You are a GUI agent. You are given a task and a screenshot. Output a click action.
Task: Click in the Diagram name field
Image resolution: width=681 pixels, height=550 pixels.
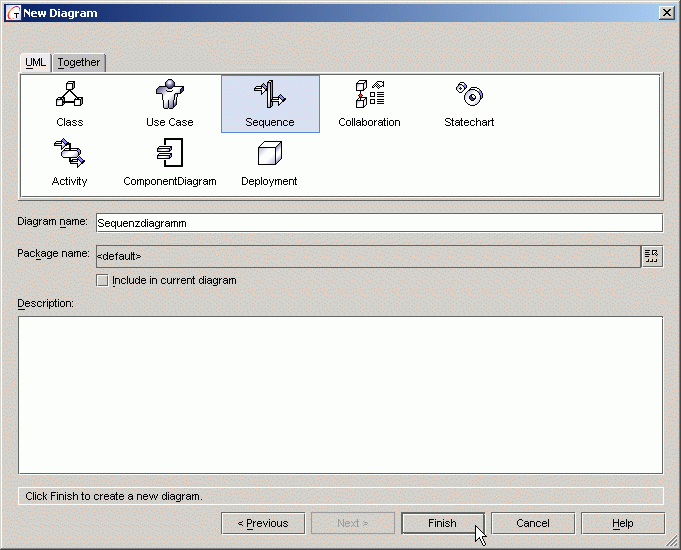[x=378, y=223]
